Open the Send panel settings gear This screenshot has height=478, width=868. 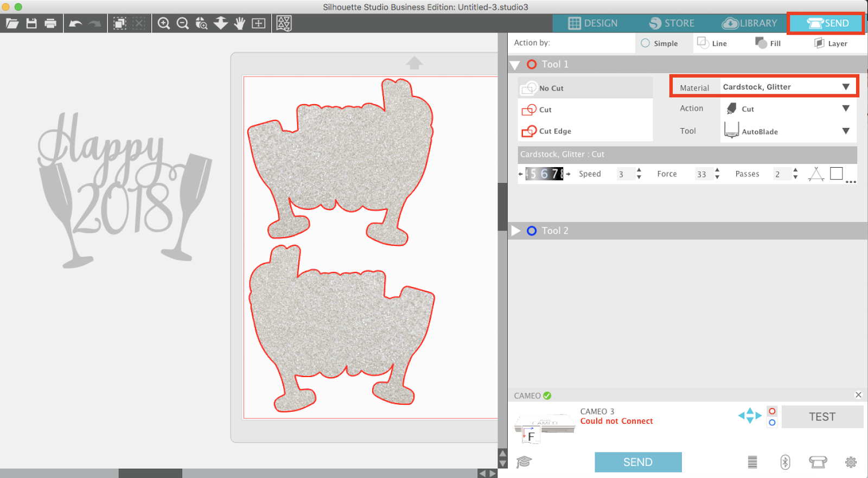tap(851, 462)
